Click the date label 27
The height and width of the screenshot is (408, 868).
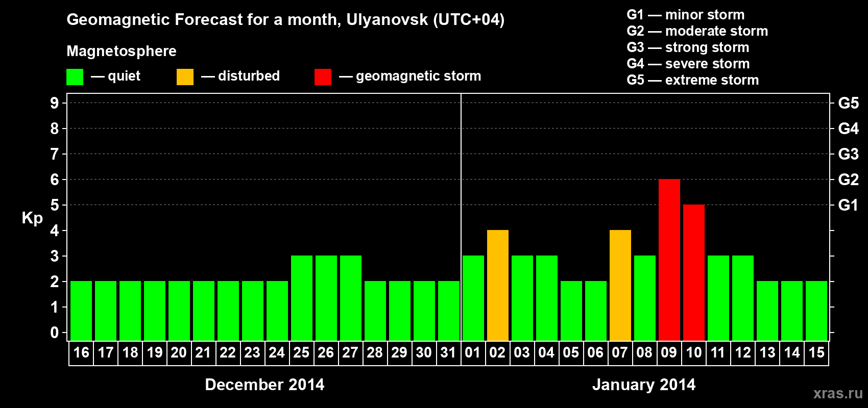point(350,353)
